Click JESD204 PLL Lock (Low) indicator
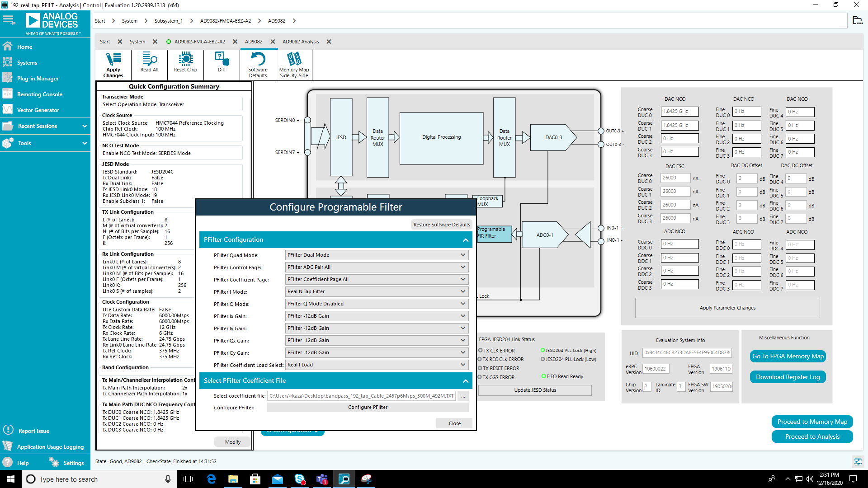The width and height of the screenshot is (868, 488). click(543, 359)
